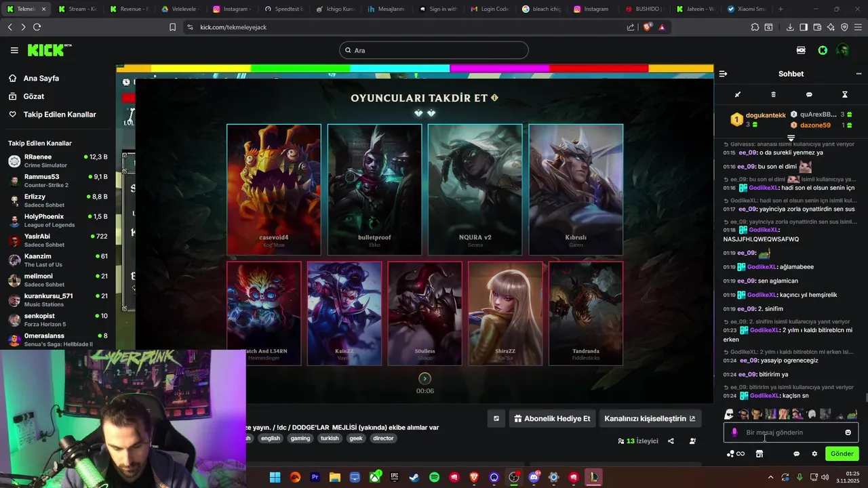Click the channel points infinity icon
Image resolution: width=868 pixels, height=488 pixels.
click(736, 454)
